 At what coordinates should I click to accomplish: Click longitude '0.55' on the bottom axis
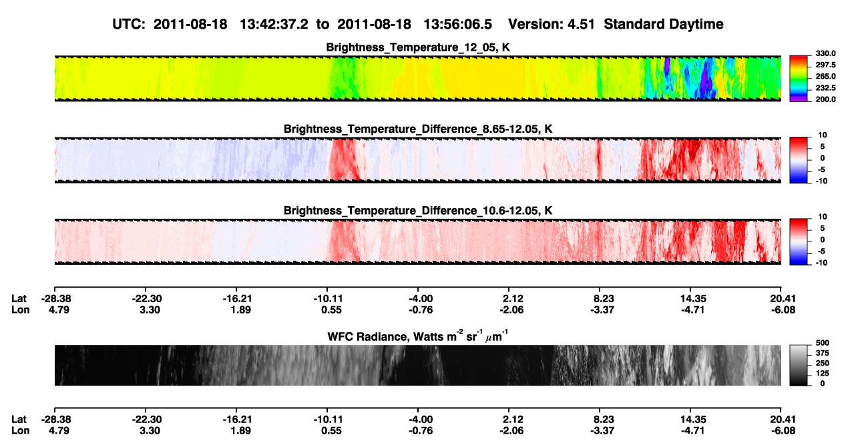tap(331, 430)
